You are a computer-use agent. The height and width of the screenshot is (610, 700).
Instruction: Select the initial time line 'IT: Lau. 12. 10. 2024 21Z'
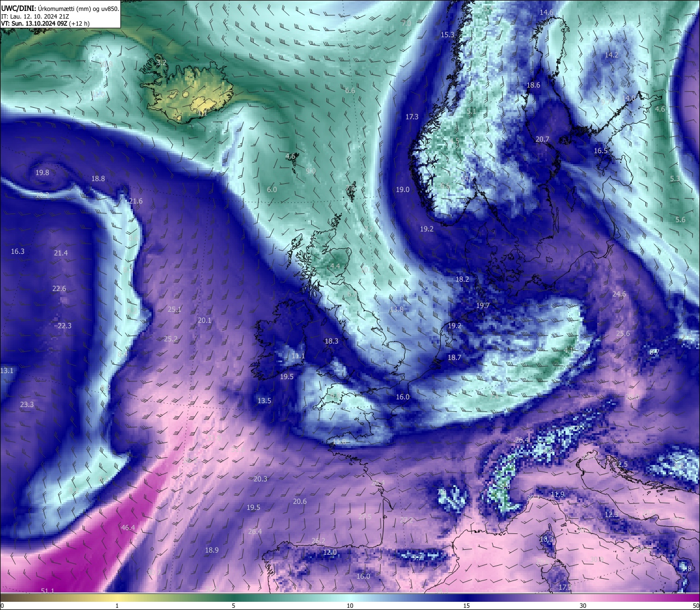coord(34,16)
